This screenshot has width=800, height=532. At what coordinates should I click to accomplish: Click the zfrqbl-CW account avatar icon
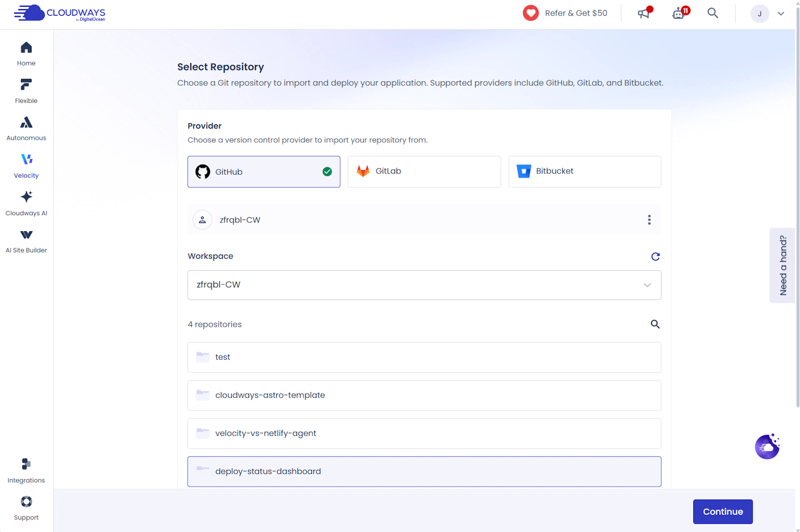click(x=202, y=220)
